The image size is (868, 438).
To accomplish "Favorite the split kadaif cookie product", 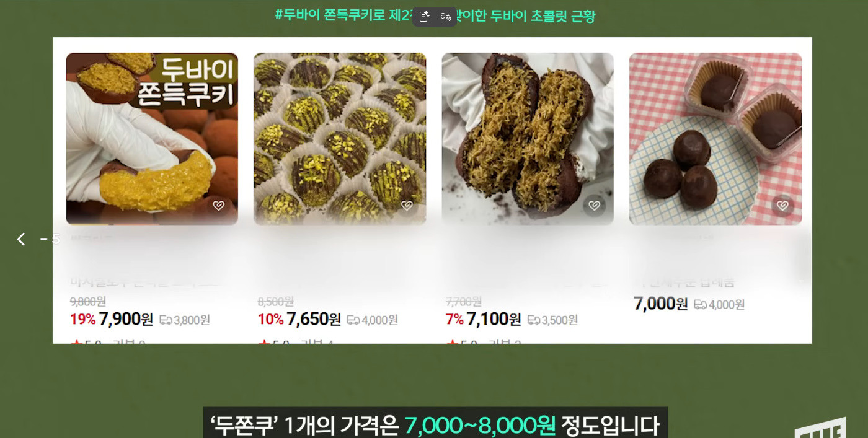I will pos(594,206).
